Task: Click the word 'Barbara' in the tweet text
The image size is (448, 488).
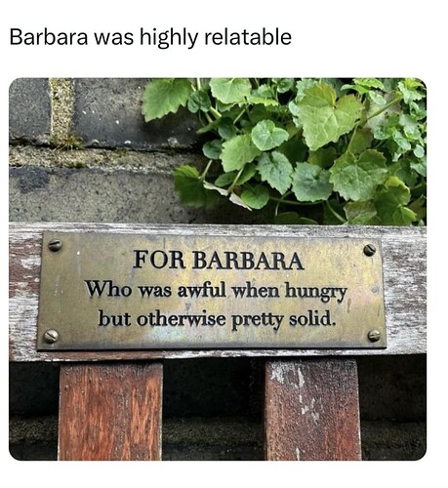Action: [x=49, y=37]
